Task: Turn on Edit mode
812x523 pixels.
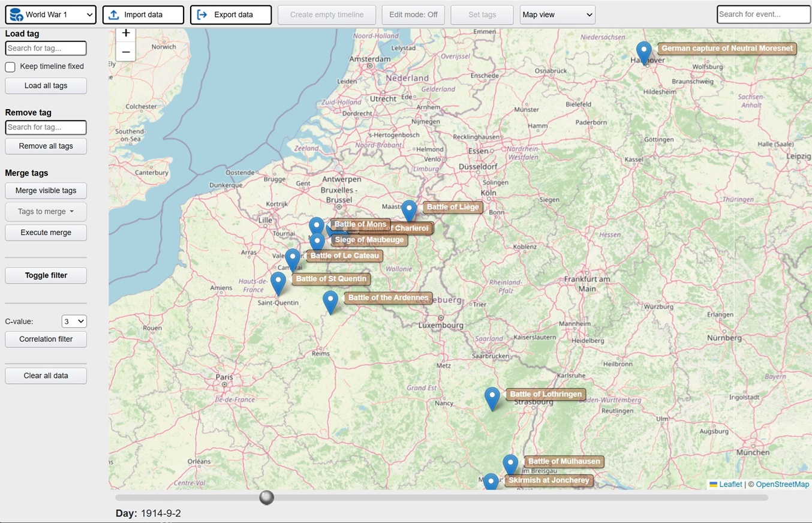Action: point(413,14)
